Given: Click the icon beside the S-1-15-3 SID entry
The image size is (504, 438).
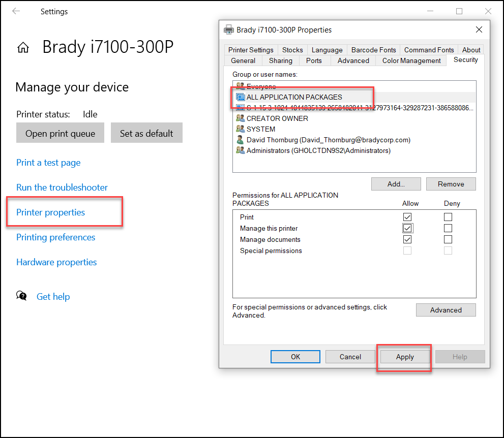Looking at the screenshot, I should point(241,107).
